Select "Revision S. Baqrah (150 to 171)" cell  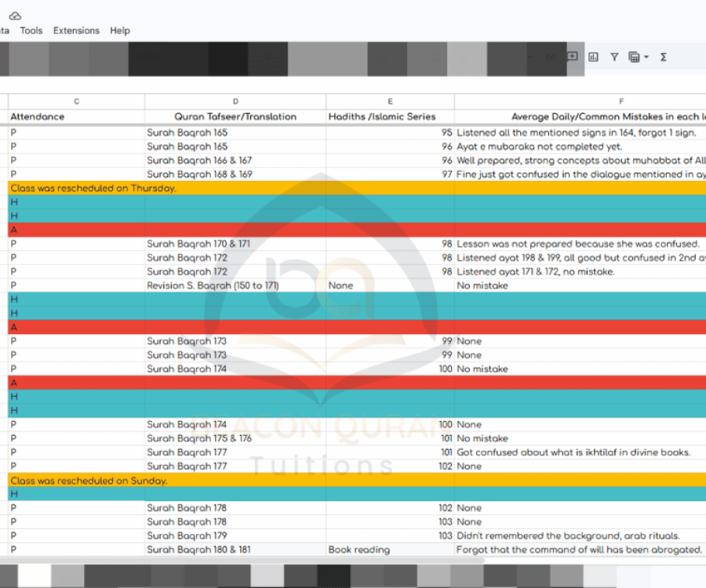click(235, 285)
